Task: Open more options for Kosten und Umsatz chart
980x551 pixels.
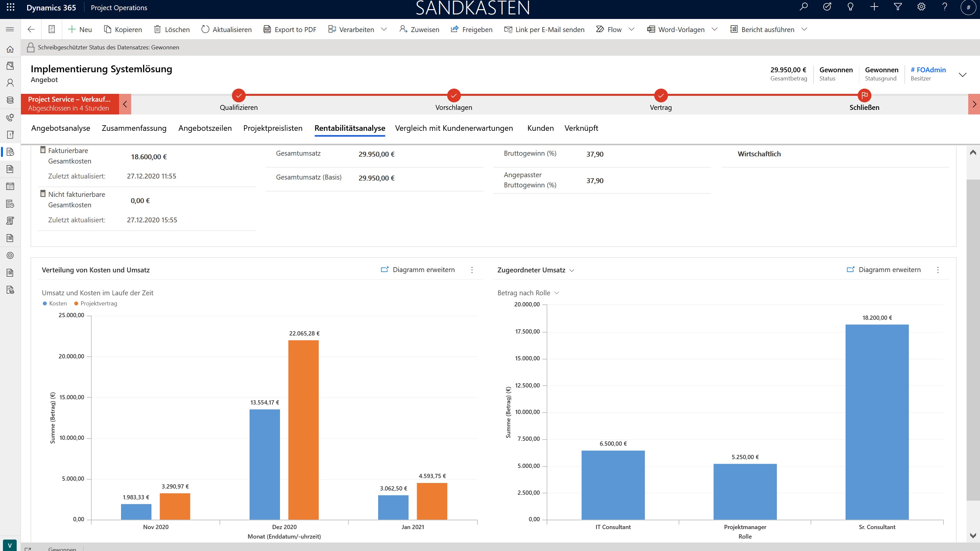Action: 472,269
